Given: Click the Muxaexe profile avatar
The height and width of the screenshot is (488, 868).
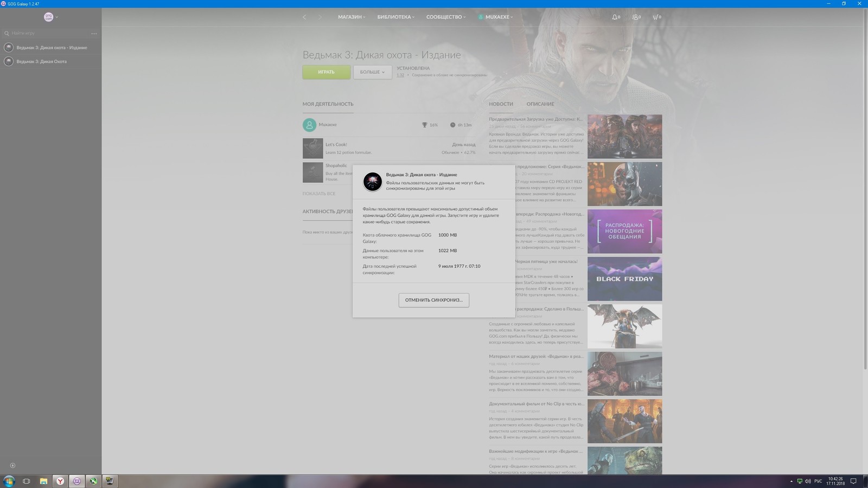Looking at the screenshot, I should tap(309, 125).
